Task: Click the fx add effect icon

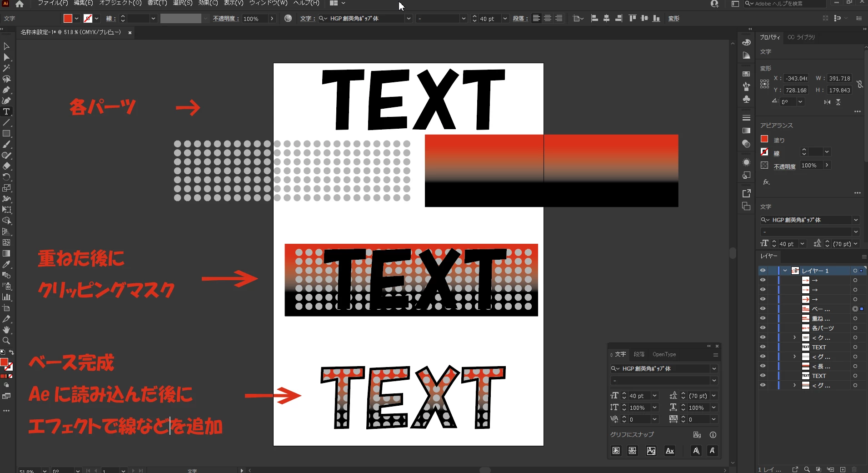Action: (x=767, y=182)
